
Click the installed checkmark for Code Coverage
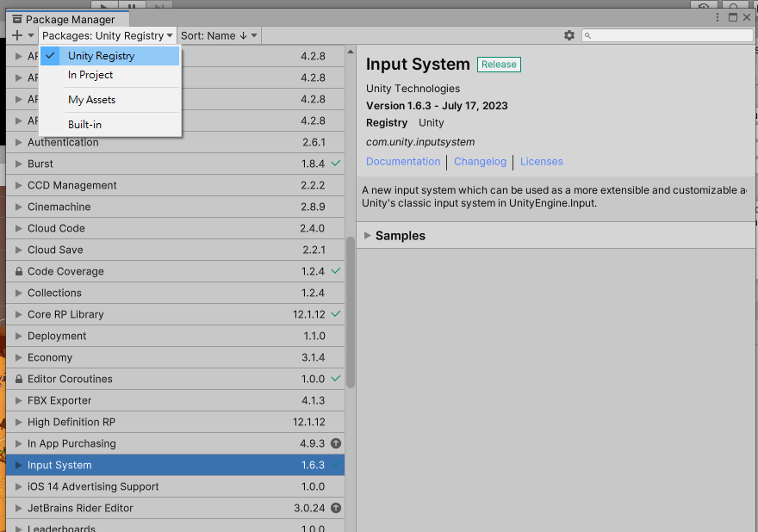[x=335, y=271]
